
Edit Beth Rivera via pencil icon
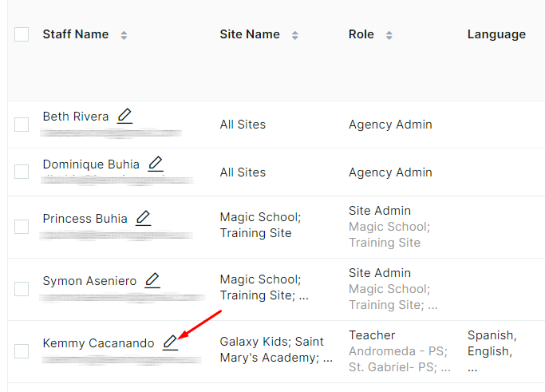pos(124,116)
